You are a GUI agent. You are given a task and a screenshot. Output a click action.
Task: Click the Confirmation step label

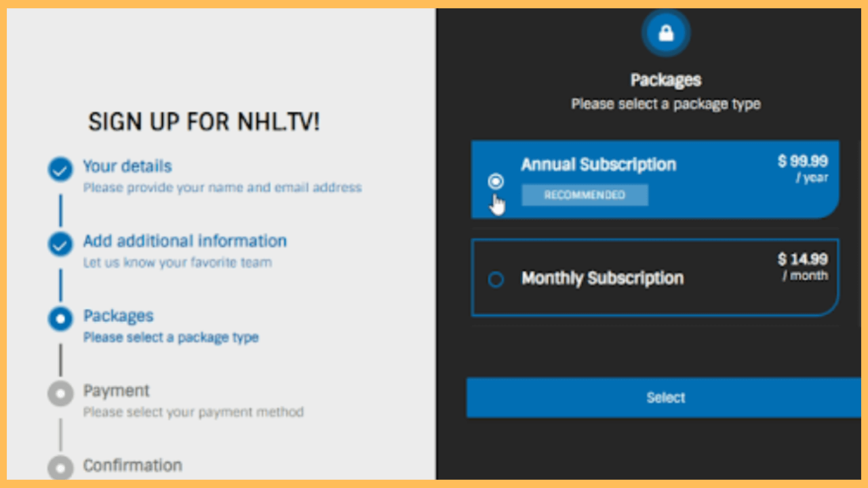[x=132, y=466]
